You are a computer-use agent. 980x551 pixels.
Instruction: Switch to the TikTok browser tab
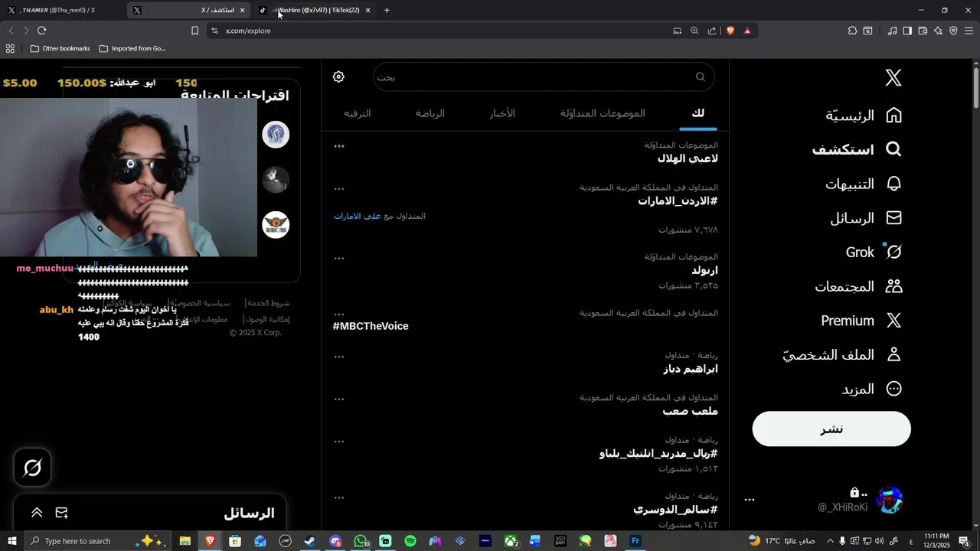coord(315,10)
